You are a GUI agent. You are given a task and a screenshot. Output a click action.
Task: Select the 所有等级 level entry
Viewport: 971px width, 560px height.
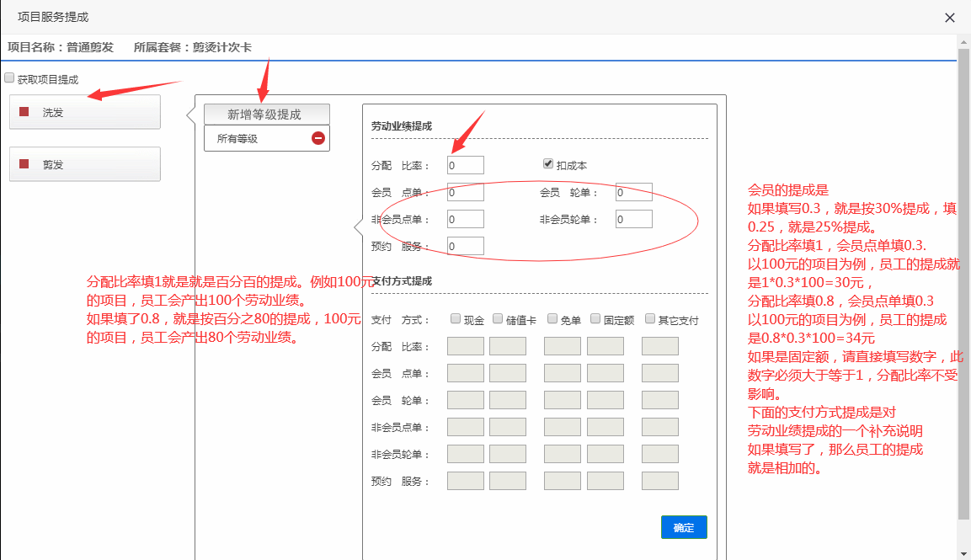pos(253,138)
